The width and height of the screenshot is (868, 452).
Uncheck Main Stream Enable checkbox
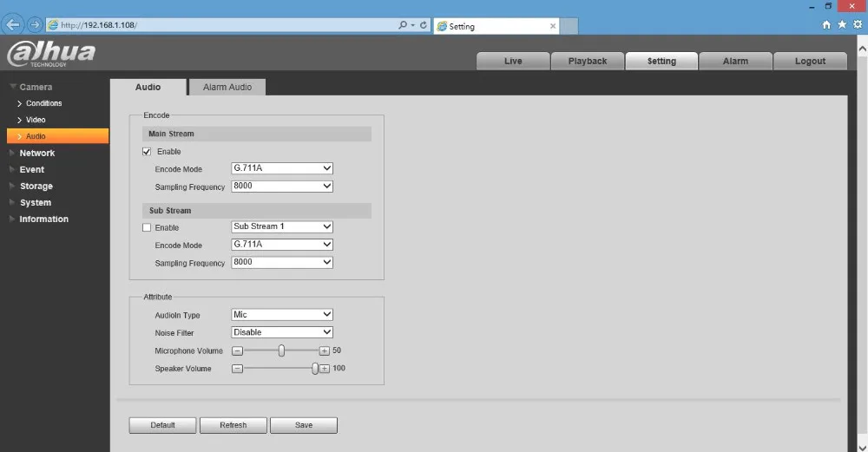click(x=147, y=152)
